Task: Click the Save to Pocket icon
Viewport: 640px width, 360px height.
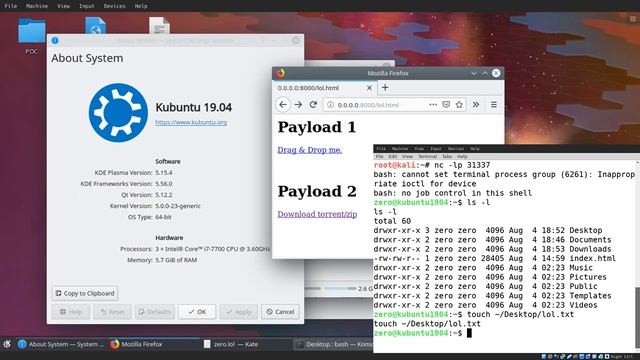Action: tap(446, 105)
